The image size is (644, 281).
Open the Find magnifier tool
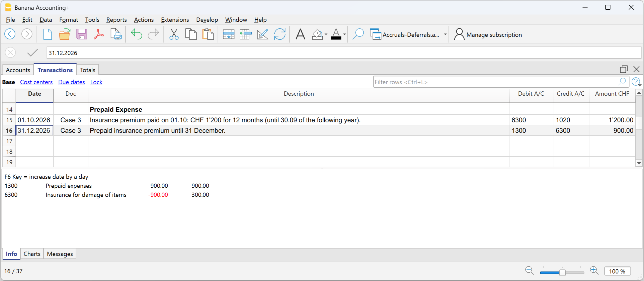pos(358,34)
